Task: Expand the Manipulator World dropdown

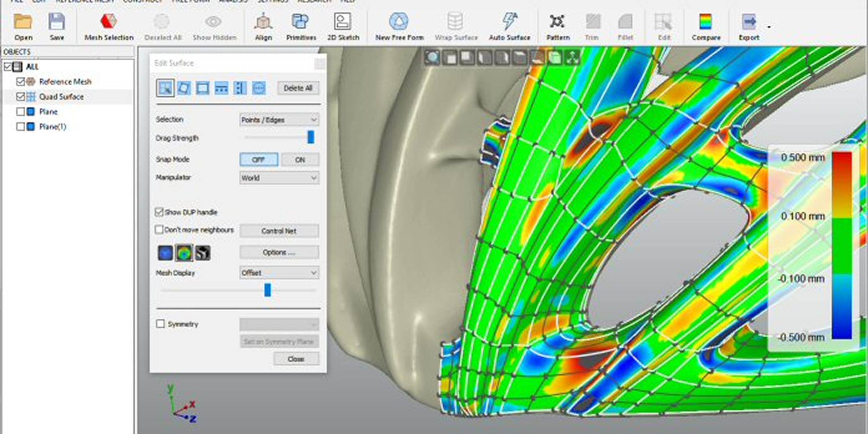Action: click(x=279, y=178)
